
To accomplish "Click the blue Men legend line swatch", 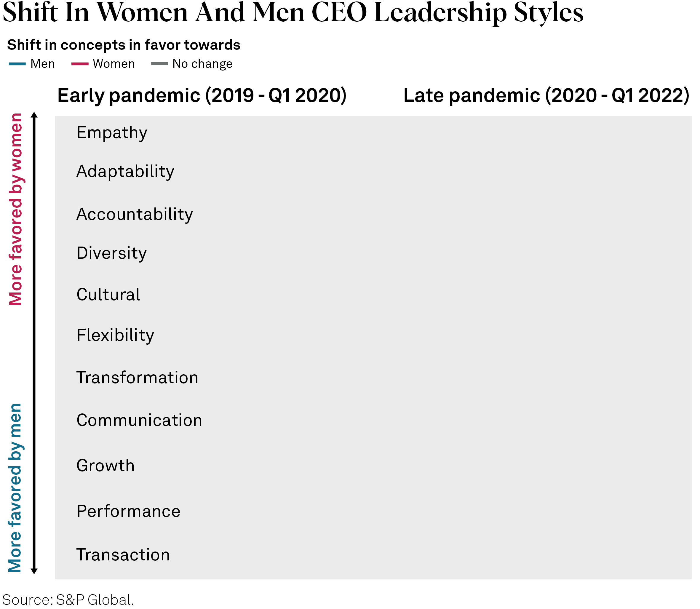I will [x=17, y=64].
